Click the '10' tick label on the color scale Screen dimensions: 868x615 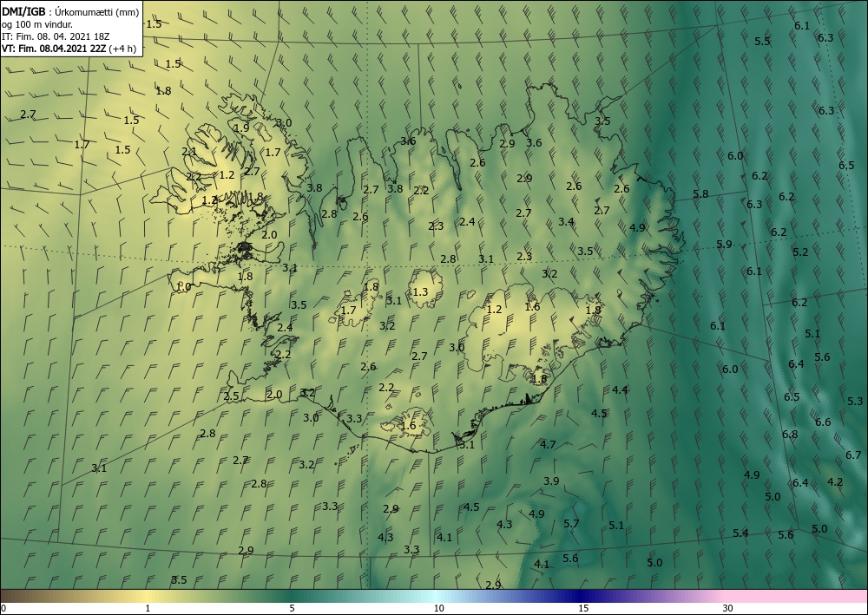[x=438, y=608]
